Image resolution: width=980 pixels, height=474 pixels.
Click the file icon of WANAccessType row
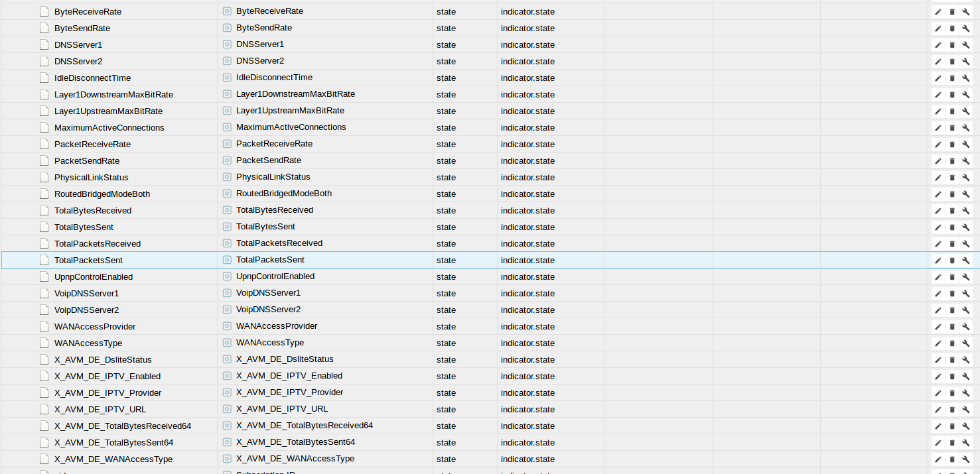tap(44, 343)
